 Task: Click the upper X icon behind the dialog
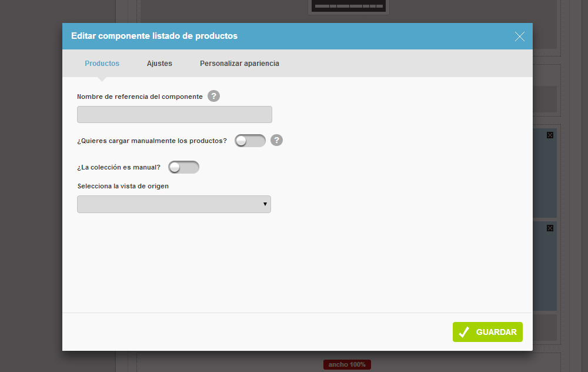pyautogui.click(x=550, y=135)
